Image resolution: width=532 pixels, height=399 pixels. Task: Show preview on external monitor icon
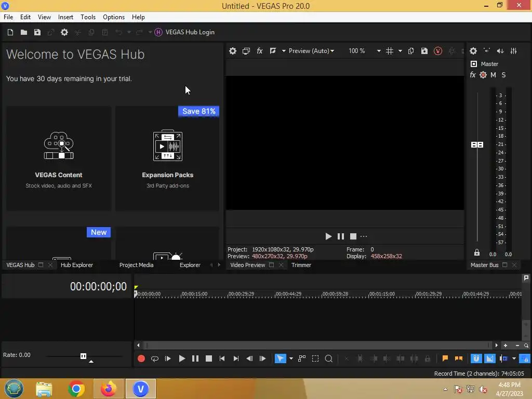tap(246, 51)
